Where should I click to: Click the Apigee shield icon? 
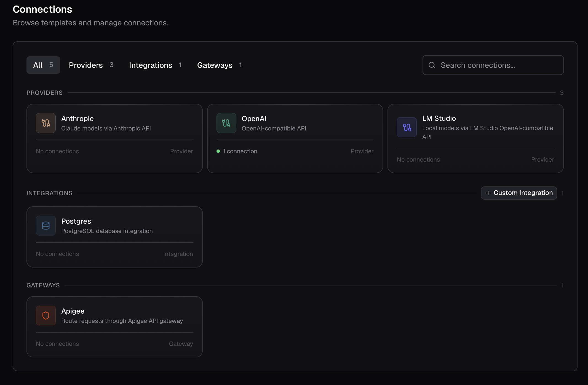pos(46,316)
